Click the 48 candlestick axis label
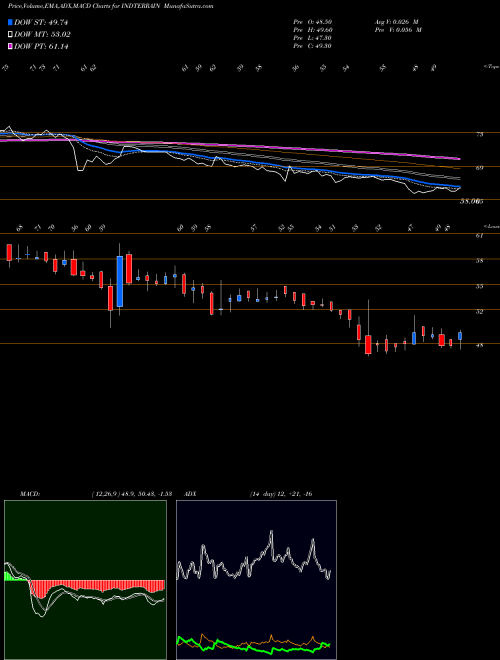 pyautogui.click(x=479, y=346)
